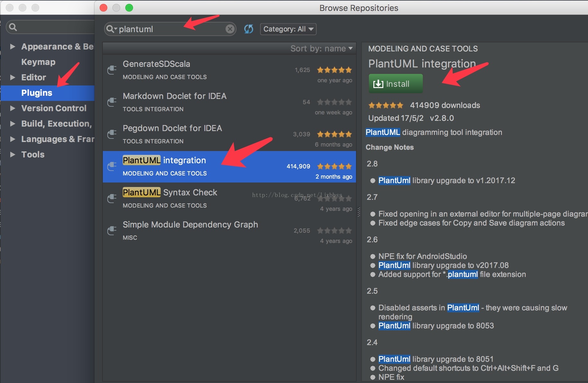
Task: Click the Simple Module Dependency Graph icon
Action: 111,230
